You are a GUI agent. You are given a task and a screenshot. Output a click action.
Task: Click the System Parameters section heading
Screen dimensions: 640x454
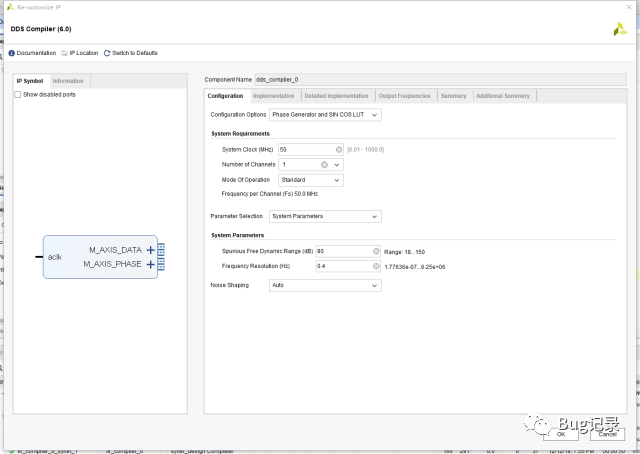[x=238, y=236]
